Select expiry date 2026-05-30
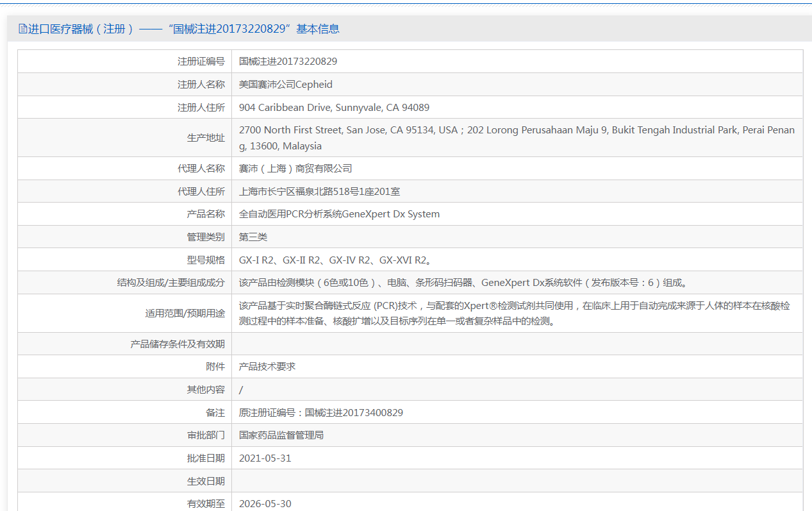The width and height of the screenshot is (812, 511). [x=265, y=504]
